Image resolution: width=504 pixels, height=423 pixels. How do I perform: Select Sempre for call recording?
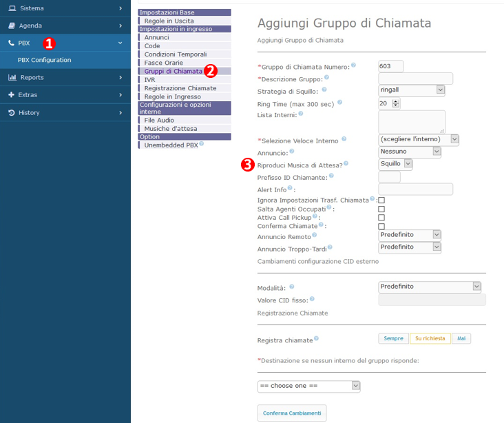(393, 338)
